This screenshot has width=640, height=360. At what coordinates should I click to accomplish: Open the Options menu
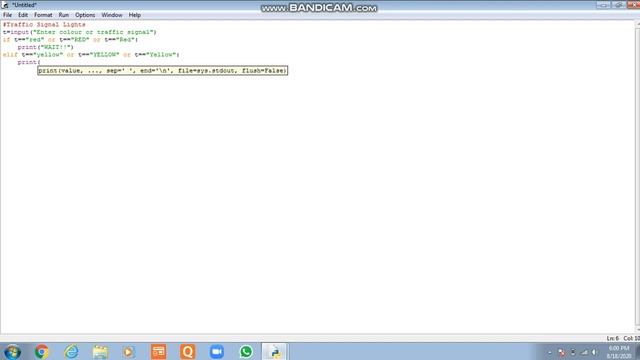pos(85,15)
